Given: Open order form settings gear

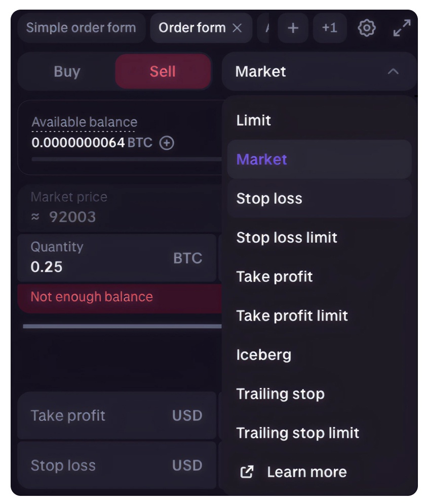Looking at the screenshot, I should (x=366, y=28).
